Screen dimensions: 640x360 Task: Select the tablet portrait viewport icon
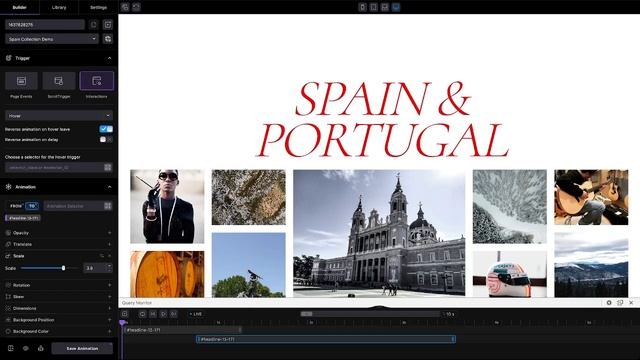tap(373, 7)
